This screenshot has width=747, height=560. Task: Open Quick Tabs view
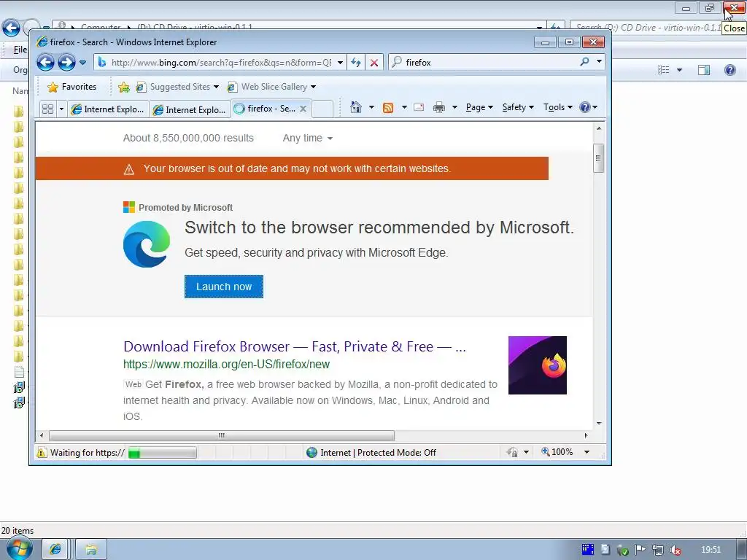(x=47, y=109)
